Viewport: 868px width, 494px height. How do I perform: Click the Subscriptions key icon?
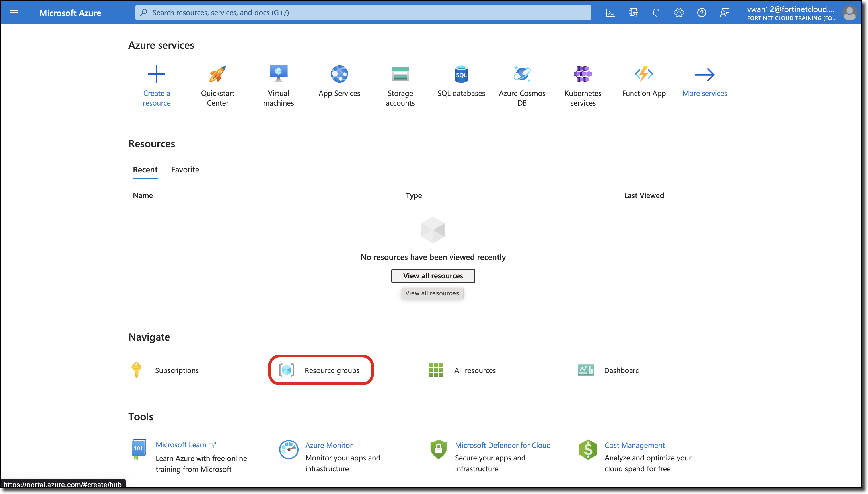click(x=136, y=370)
